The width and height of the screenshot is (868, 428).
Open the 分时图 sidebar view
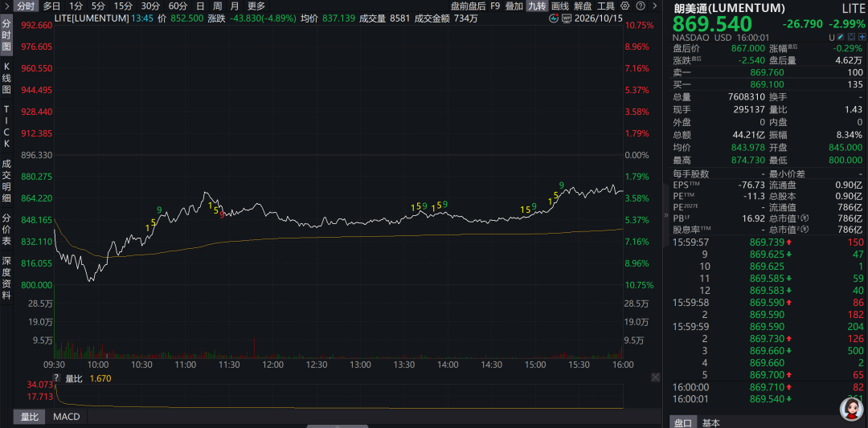coord(6,35)
